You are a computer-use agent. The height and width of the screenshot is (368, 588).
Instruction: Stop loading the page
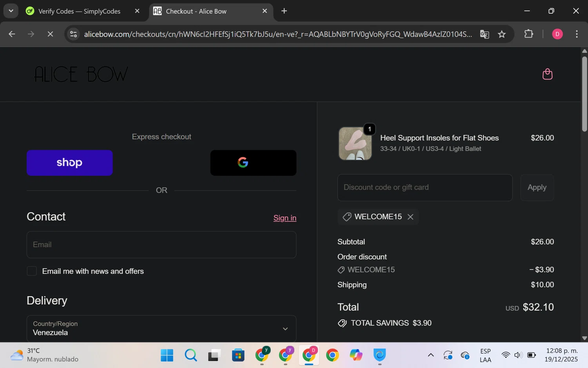[50, 34]
